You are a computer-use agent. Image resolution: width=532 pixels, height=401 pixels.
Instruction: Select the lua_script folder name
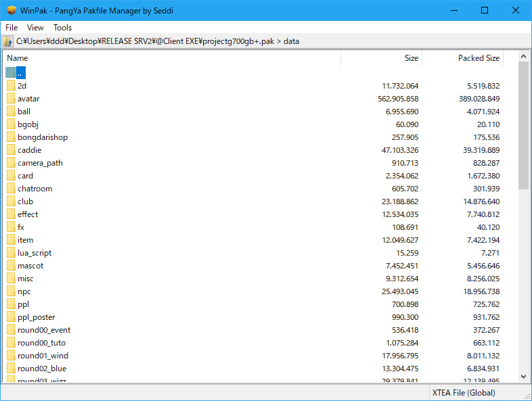pos(35,253)
